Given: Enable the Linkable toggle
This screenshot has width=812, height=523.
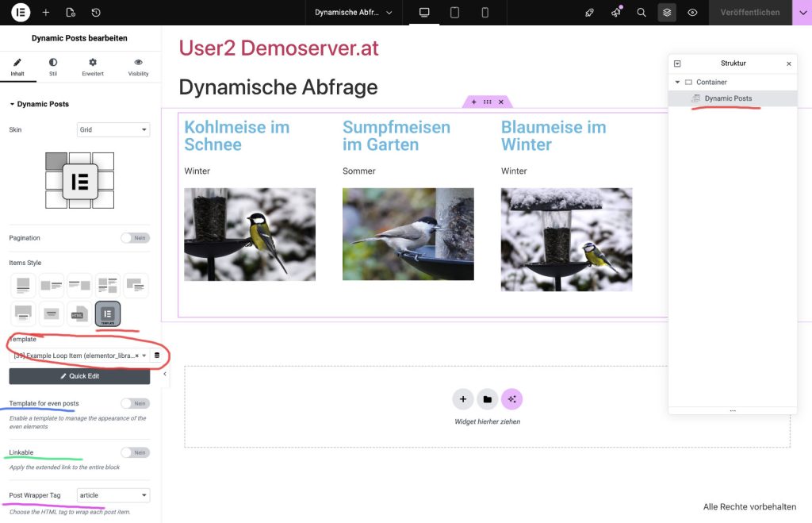Looking at the screenshot, I should (x=133, y=452).
